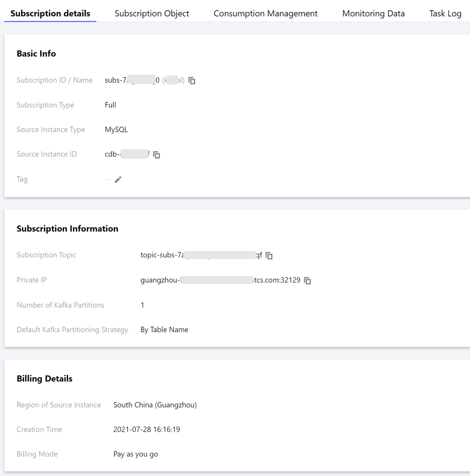470x476 pixels.
Task: Edit the Tag with pencil icon
Action: tap(118, 179)
